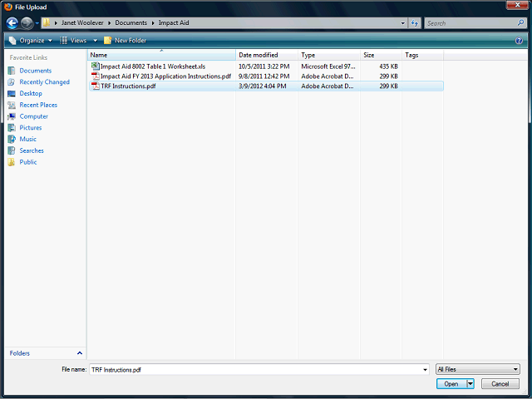Open Searches favorite link

click(x=32, y=150)
